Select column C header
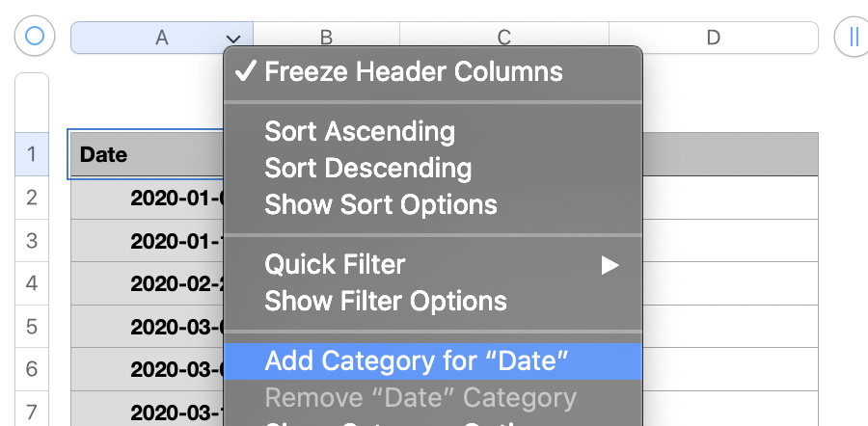The image size is (868, 426). (503, 38)
